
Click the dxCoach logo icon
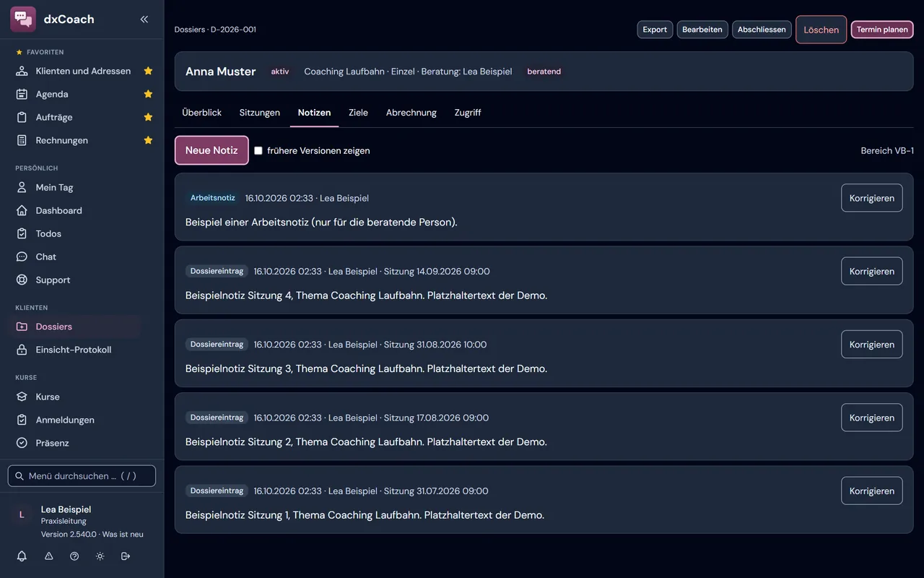(x=23, y=20)
